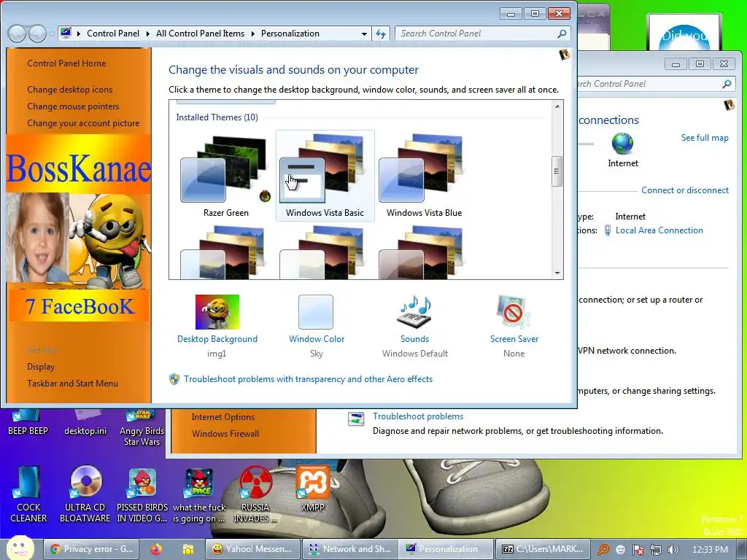Click the refresh button beside address bar
This screenshot has height=560, width=747.
click(381, 34)
